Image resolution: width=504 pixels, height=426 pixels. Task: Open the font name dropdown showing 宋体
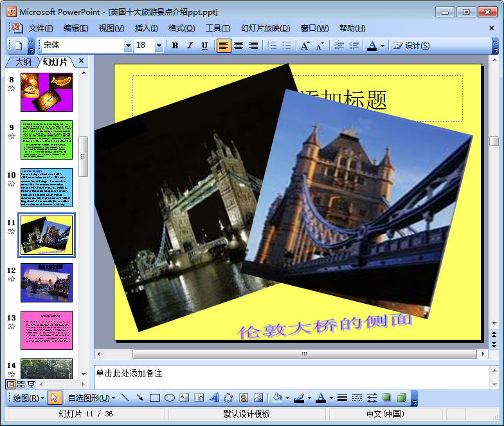128,46
